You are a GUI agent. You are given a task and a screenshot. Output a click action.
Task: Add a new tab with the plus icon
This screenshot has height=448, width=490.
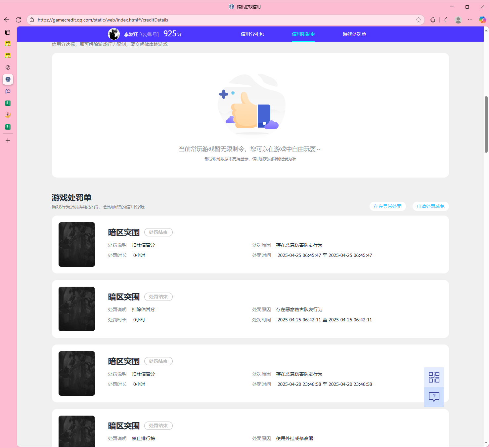8,141
